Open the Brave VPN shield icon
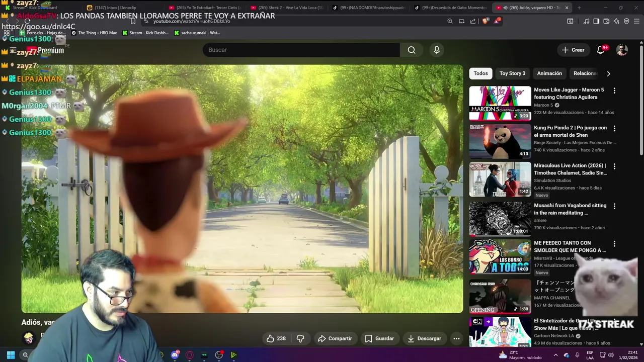Screen dimensions: 644x362 (626, 21)
